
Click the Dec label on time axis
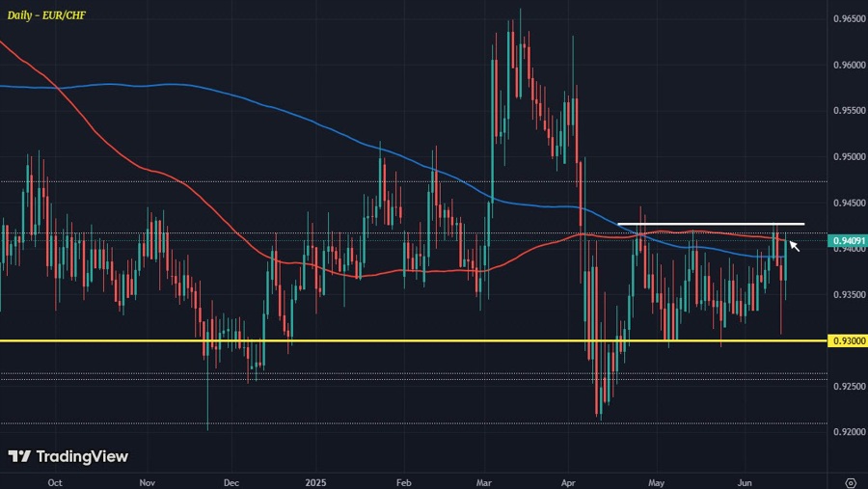231,481
